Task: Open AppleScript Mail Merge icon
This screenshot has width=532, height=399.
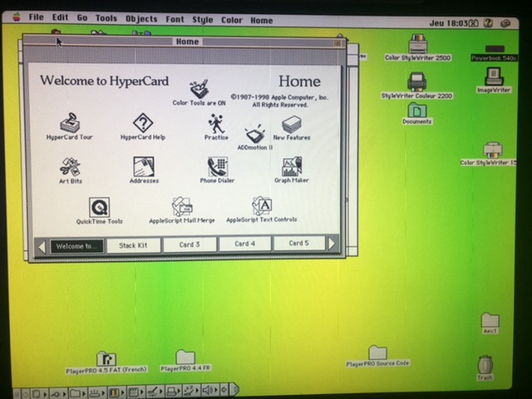Action: [181, 207]
